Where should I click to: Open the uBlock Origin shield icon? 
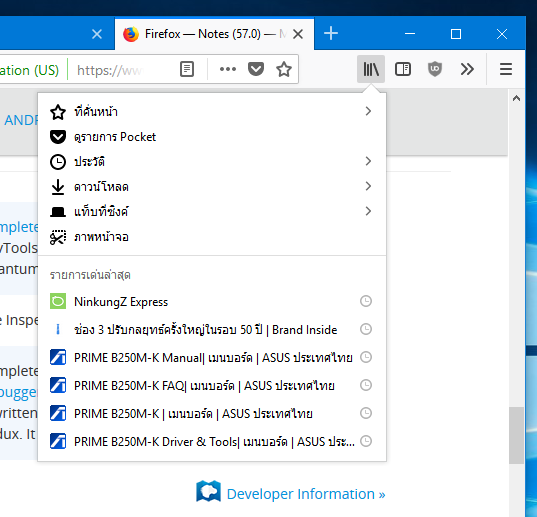tap(435, 69)
